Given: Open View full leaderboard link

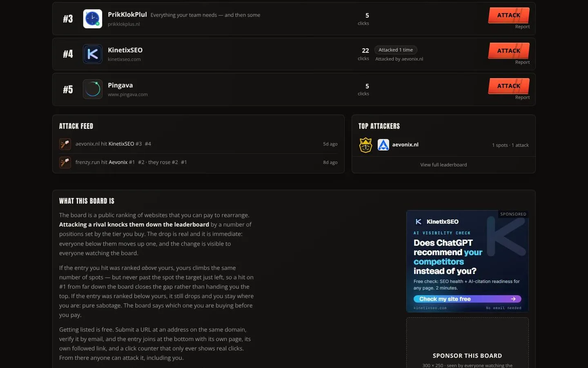Looking at the screenshot, I should point(443,165).
